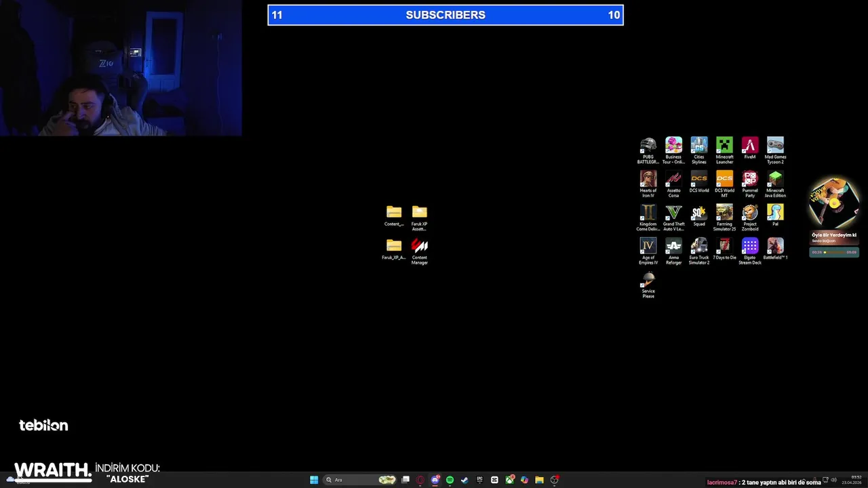Open the PUBG BATTLEGROUNDS desktop shortcut

[x=648, y=150]
